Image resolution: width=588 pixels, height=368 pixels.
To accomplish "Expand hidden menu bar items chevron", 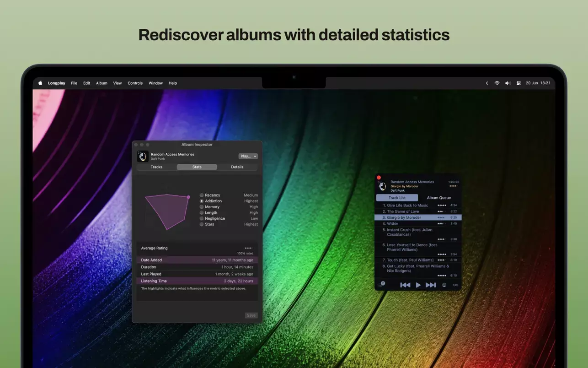I will tap(486, 83).
